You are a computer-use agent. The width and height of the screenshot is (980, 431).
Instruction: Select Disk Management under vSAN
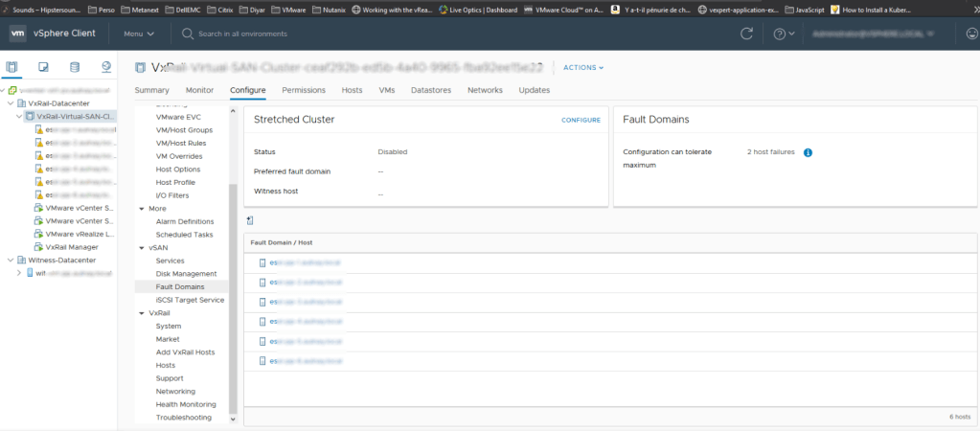186,274
